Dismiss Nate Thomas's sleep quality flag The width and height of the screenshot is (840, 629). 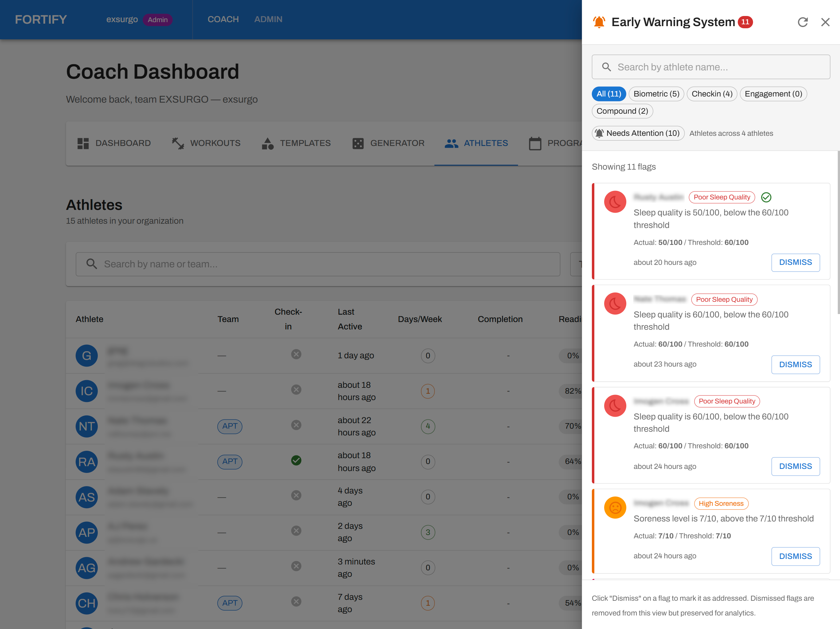click(x=795, y=364)
